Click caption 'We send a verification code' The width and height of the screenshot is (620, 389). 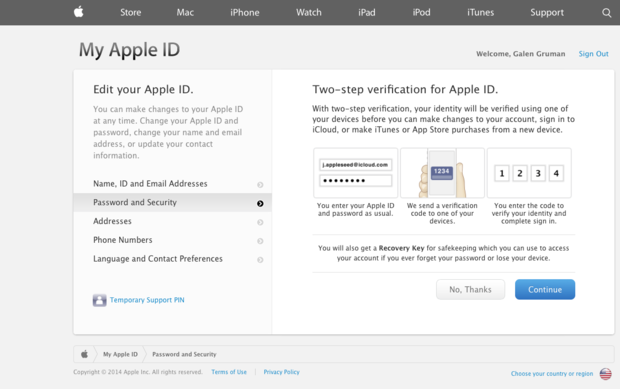(x=442, y=213)
